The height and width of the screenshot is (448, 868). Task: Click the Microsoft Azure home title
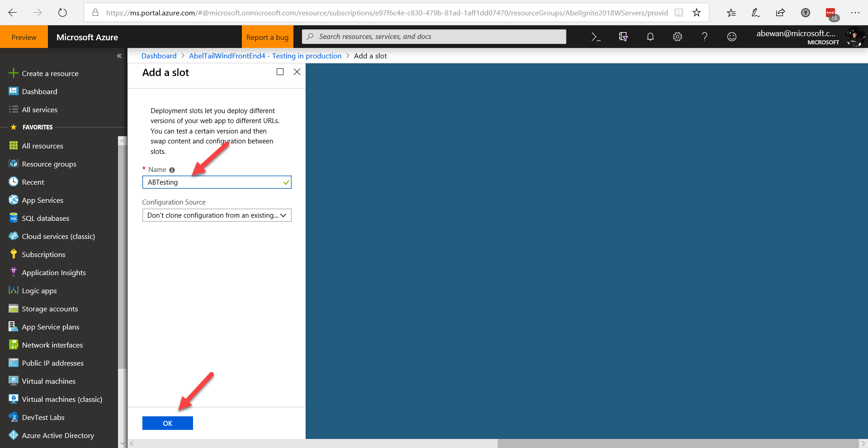click(x=87, y=37)
